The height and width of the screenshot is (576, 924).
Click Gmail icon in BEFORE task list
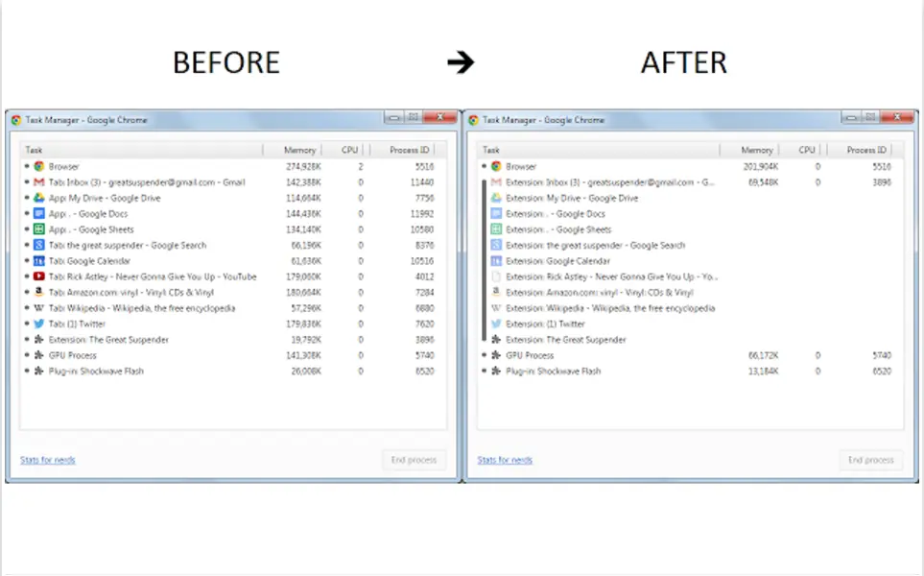(x=39, y=182)
